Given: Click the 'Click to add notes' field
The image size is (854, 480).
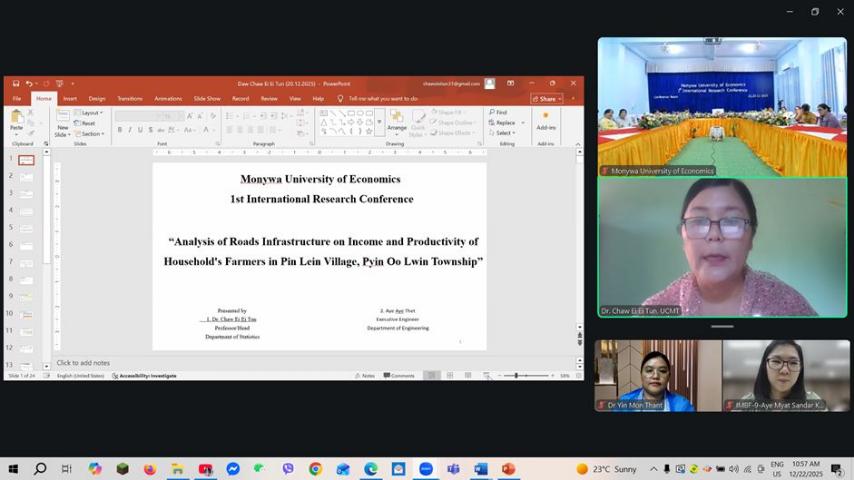Looking at the screenshot, I should (84, 363).
